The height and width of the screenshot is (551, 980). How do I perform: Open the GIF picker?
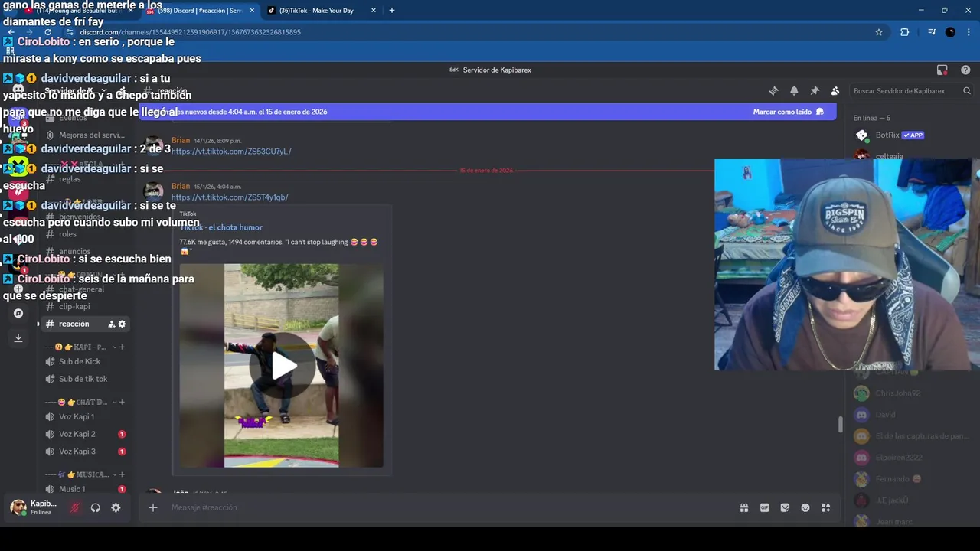click(764, 507)
